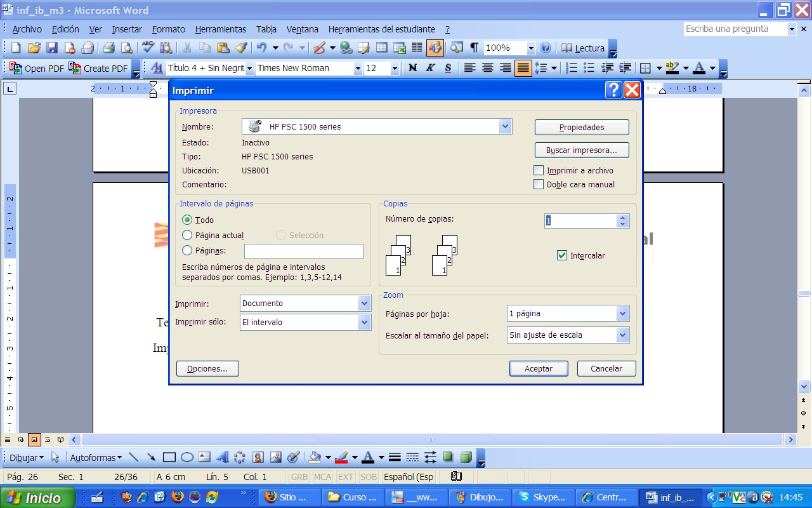Click the numbered list icon

(x=571, y=68)
